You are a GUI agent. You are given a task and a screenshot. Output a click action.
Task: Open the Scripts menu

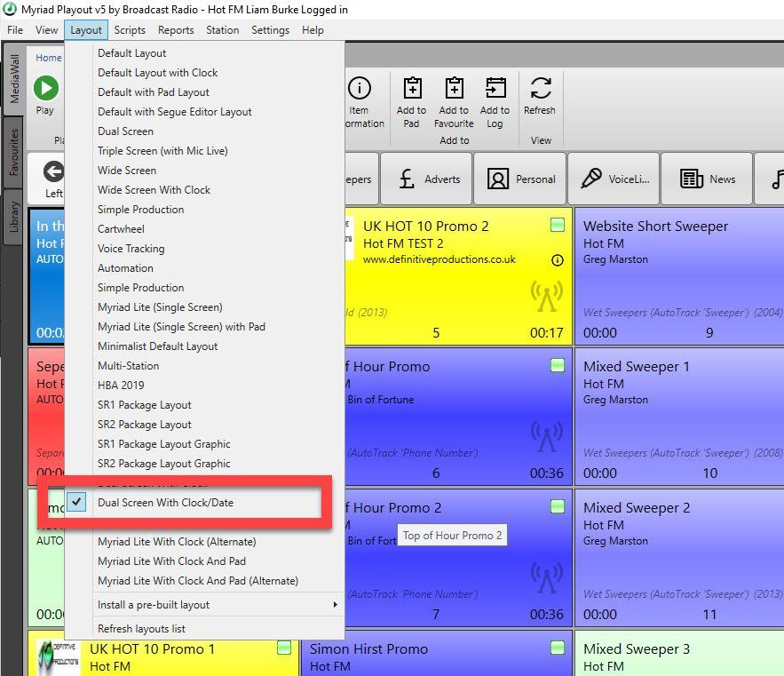pos(130,30)
